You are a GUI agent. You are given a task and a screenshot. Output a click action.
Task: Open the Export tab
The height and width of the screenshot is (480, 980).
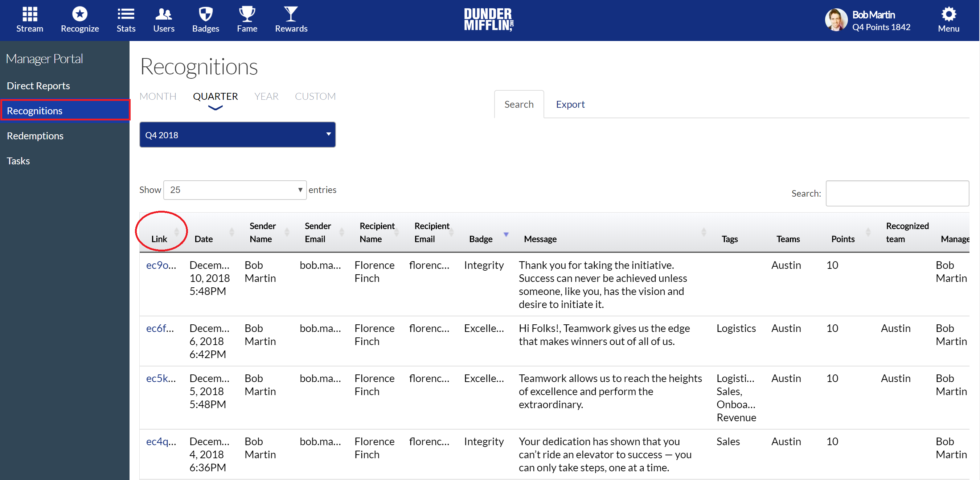click(570, 104)
